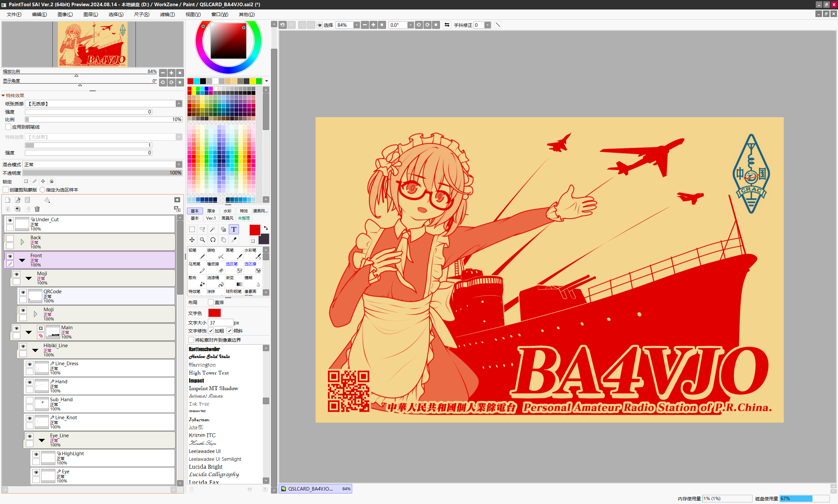Open the 混合模式 blend mode dropdown
Viewport: 838px width, 504px height.
point(179,164)
